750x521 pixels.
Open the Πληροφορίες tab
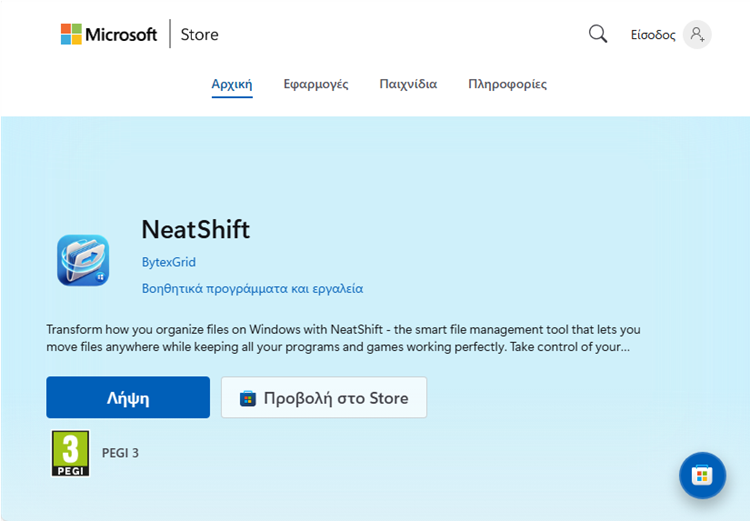(x=507, y=84)
